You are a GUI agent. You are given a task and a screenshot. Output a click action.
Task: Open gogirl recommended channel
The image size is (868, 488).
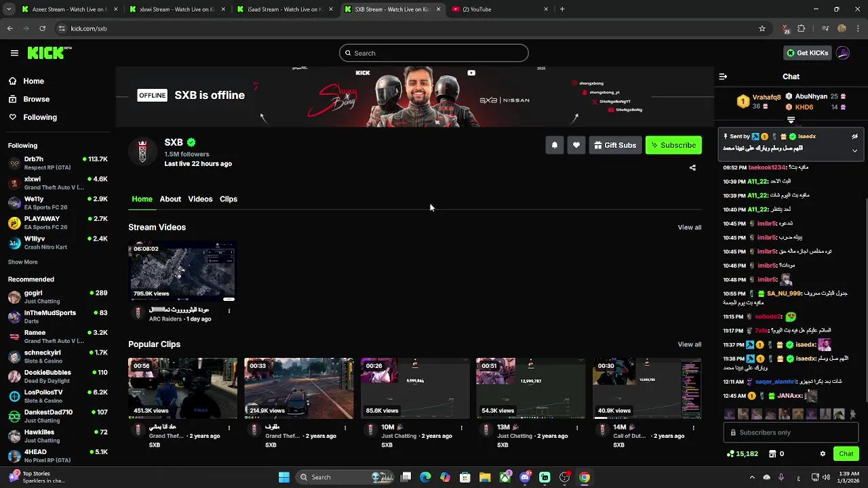(x=58, y=297)
